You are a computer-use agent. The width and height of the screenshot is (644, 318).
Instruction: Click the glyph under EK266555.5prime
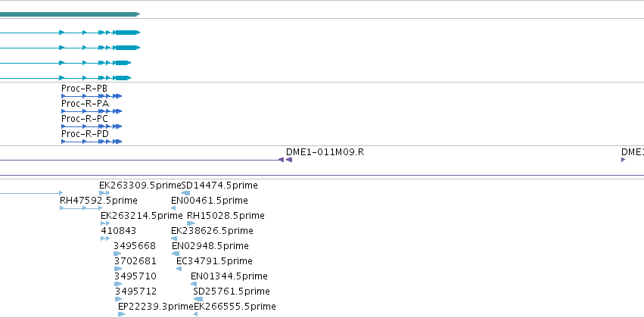(x=195, y=314)
